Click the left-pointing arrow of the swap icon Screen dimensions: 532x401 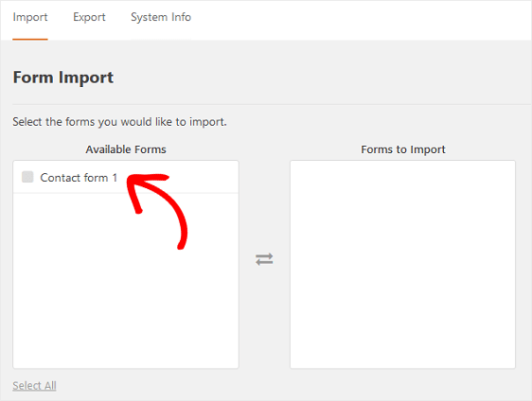[264, 263]
